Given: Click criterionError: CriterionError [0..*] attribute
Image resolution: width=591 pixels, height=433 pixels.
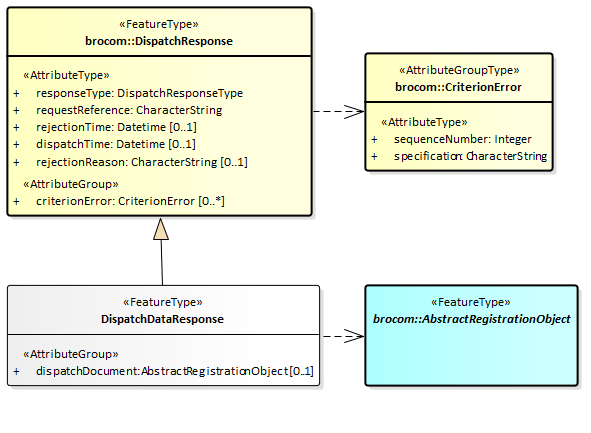Looking at the screenshot, I should click(x=130, y=201).
